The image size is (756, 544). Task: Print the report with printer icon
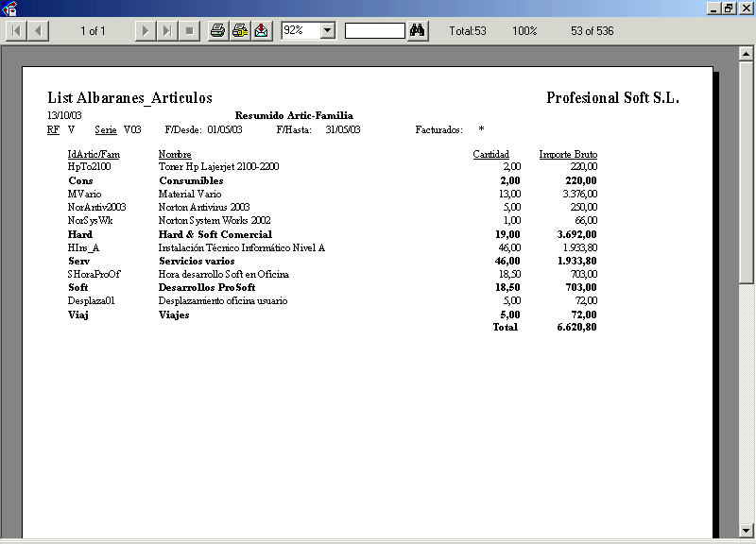tap(217, 31)
